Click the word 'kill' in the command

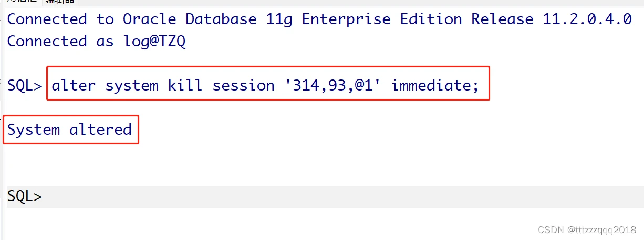pos(185,85)
